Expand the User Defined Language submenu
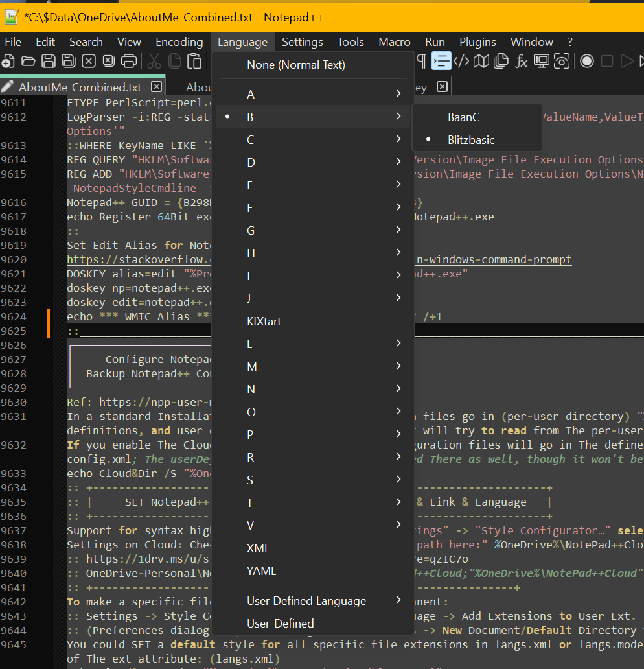644x669 pixels. point(313,601)
